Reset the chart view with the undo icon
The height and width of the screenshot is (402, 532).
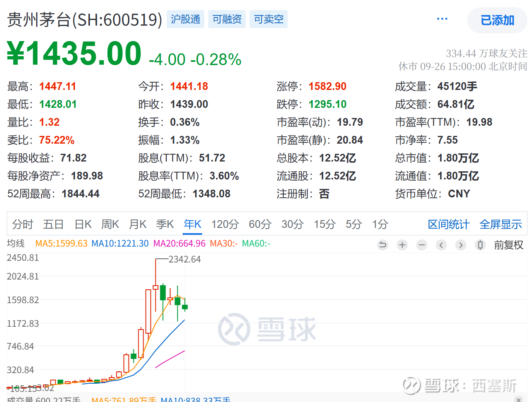coord(383,245)
